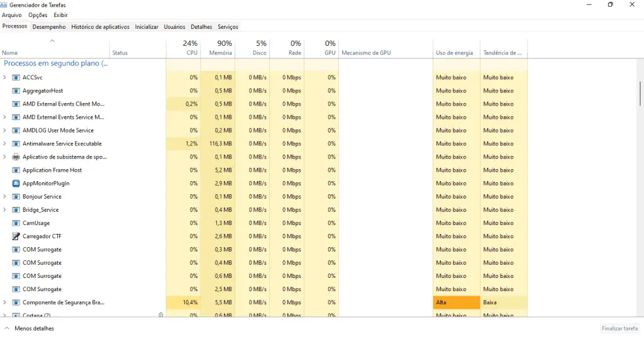Sort by Tendência de... column header

[x=504, y=48]
